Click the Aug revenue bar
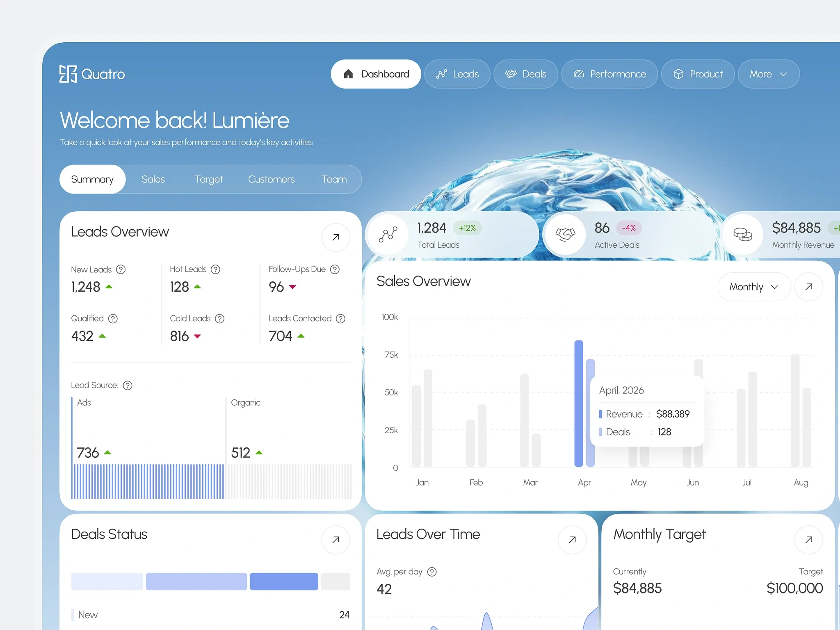 (x=795, y=411)
